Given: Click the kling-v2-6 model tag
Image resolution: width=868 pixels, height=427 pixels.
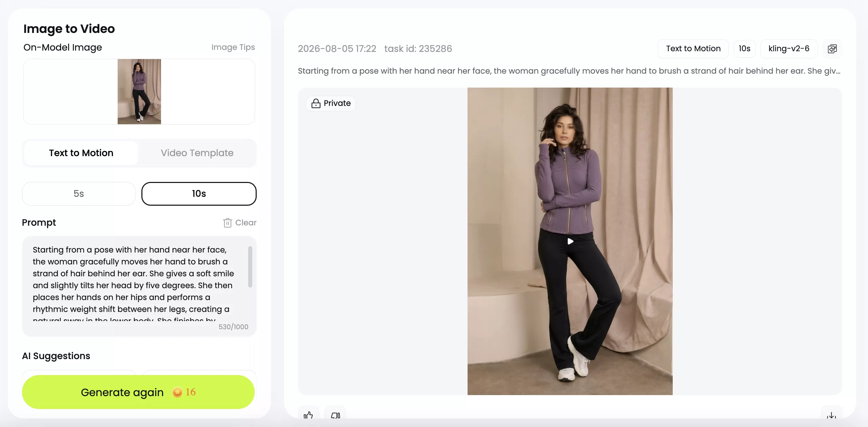Looking at the screenshot, I should pos(789,49).
